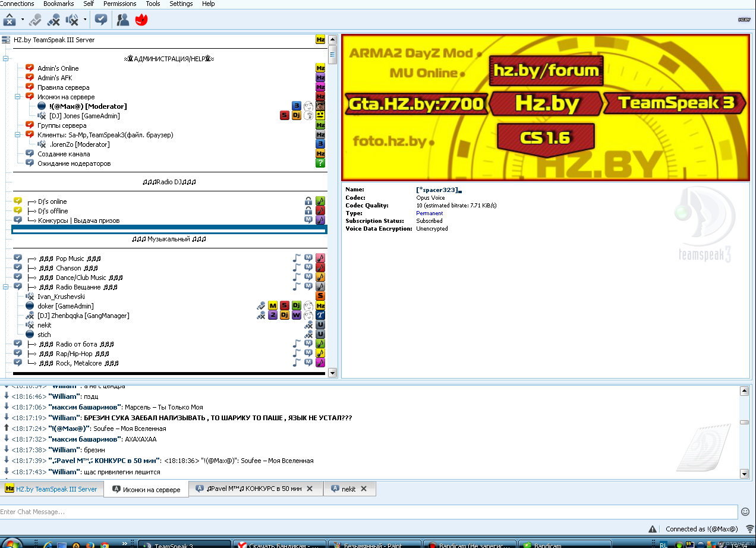Select the user .lorenZo [Moderator]

click(x=80, y=144)
